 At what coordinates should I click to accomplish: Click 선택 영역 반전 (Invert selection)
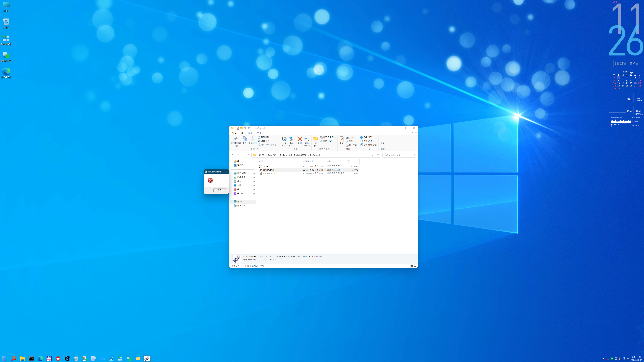pos(368,145)
